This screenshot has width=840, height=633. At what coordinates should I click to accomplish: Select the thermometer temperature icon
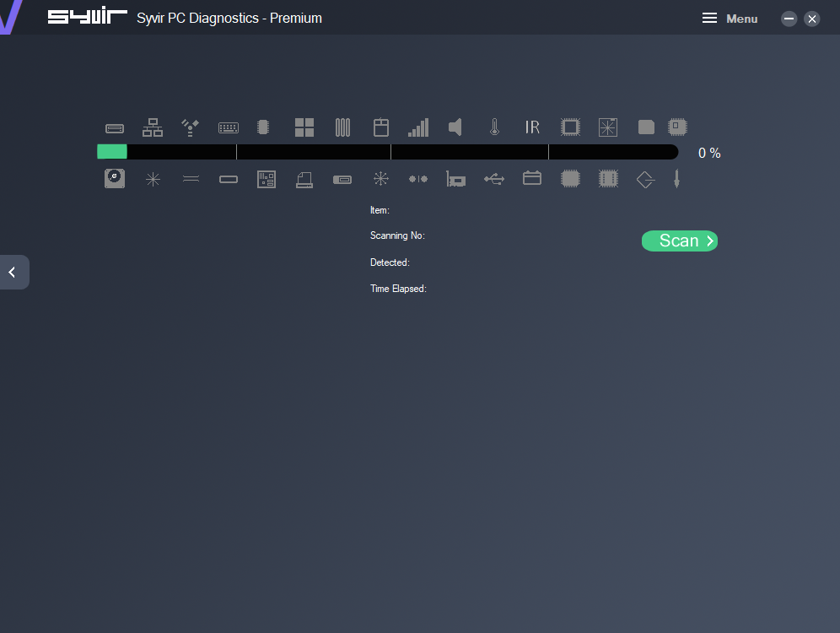click(494, 127)
